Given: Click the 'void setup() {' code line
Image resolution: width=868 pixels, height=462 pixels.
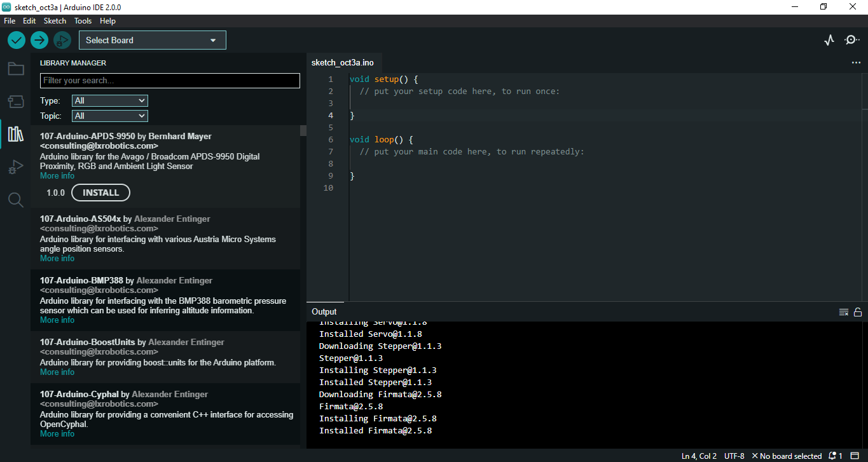Looking at the screenshot, I should pos(383,79).
